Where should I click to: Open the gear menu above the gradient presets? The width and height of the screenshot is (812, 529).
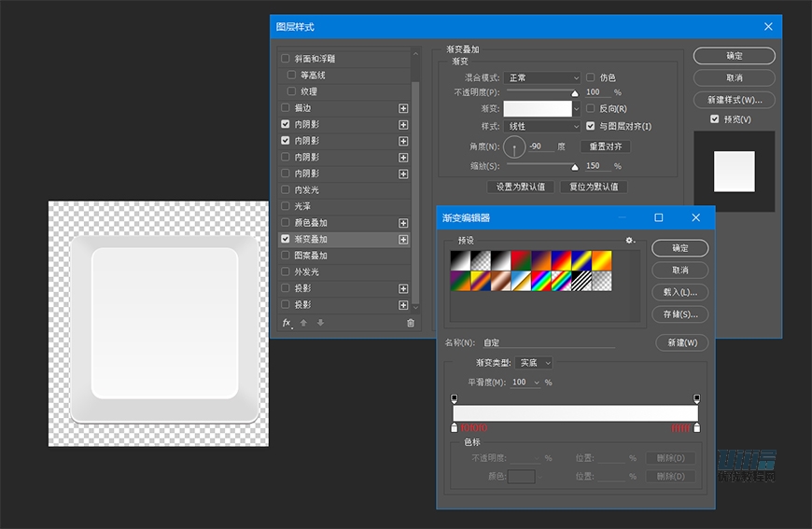(631, 241)
